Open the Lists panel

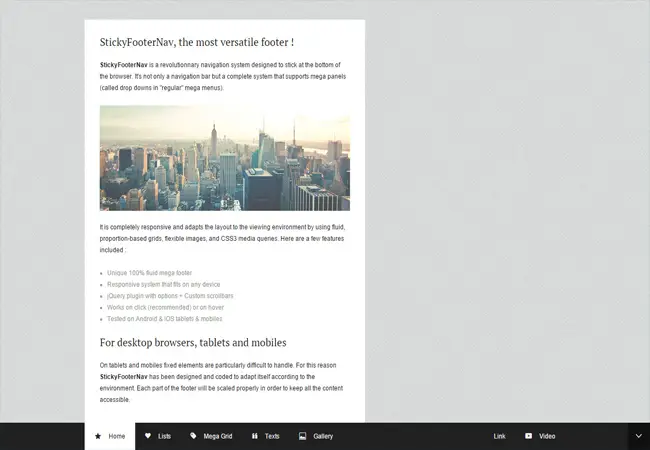[x=158, y=436]
